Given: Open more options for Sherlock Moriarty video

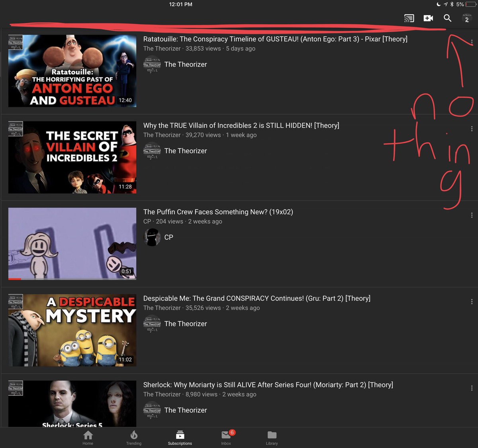Looking at the screenshot, I should 472,388.
